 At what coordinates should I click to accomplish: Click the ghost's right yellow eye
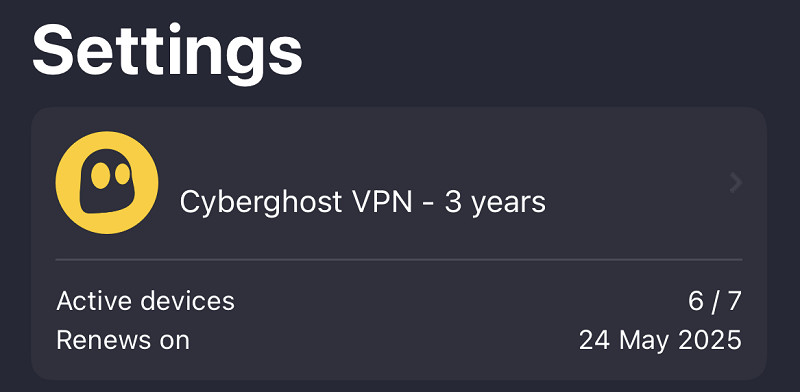pos(122,174)
